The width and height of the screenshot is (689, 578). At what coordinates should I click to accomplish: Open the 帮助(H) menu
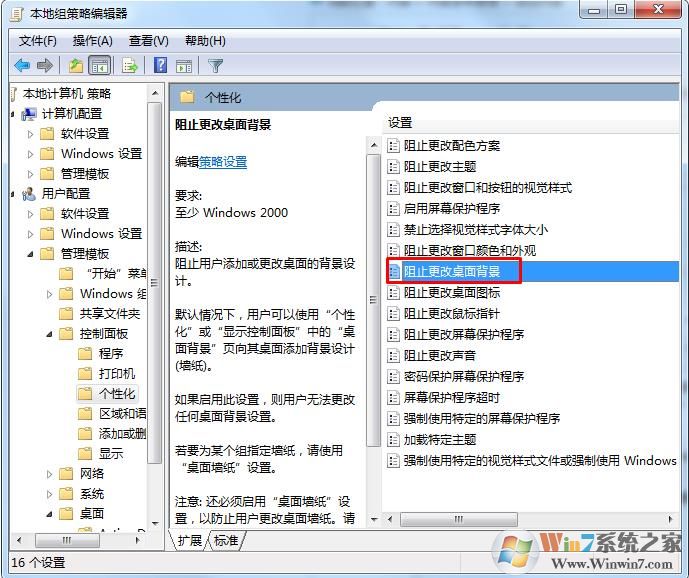[x=205, y=41]
